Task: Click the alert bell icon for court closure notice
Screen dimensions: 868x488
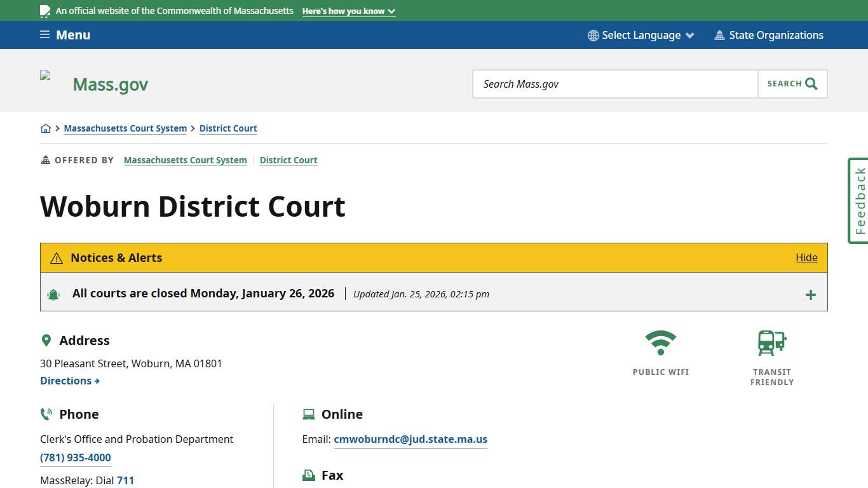Action: tap(54, 294)
